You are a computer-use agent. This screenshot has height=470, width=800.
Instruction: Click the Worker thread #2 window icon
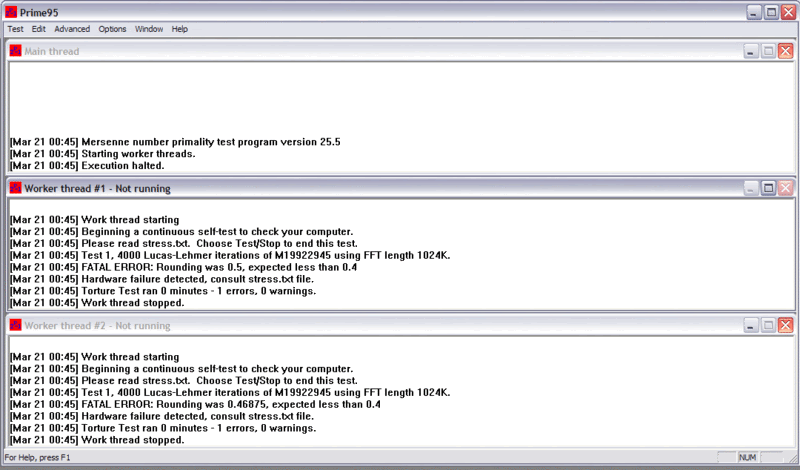click(x=16, y=325)
